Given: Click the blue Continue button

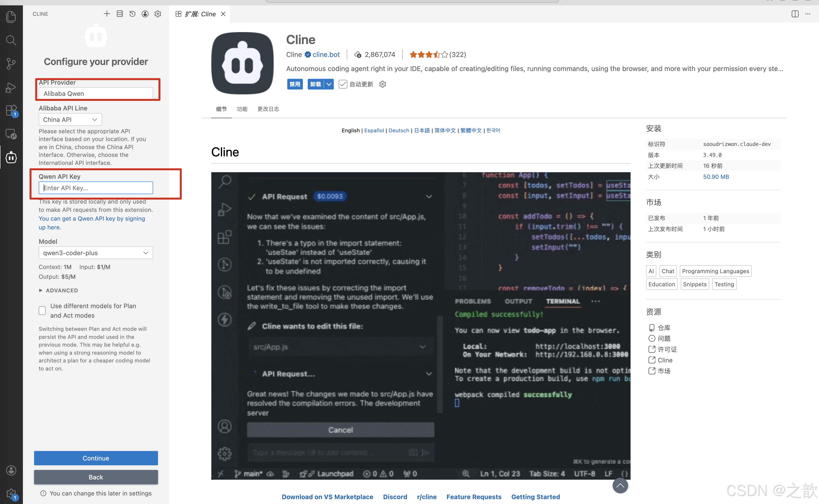Looking at the screenshot, I should coord(96,458).
